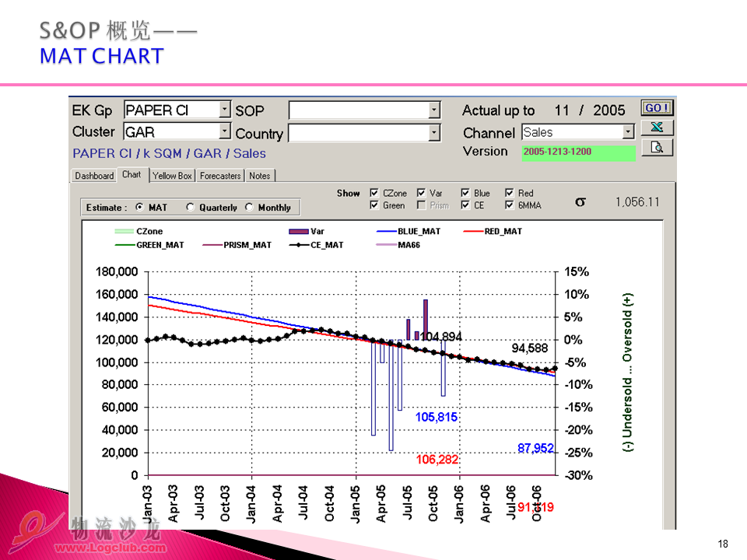Image resolution: width=747 pixels, height=560 pixels.
Task: Toggle the CE checkbox
Action: coord(465,205)
